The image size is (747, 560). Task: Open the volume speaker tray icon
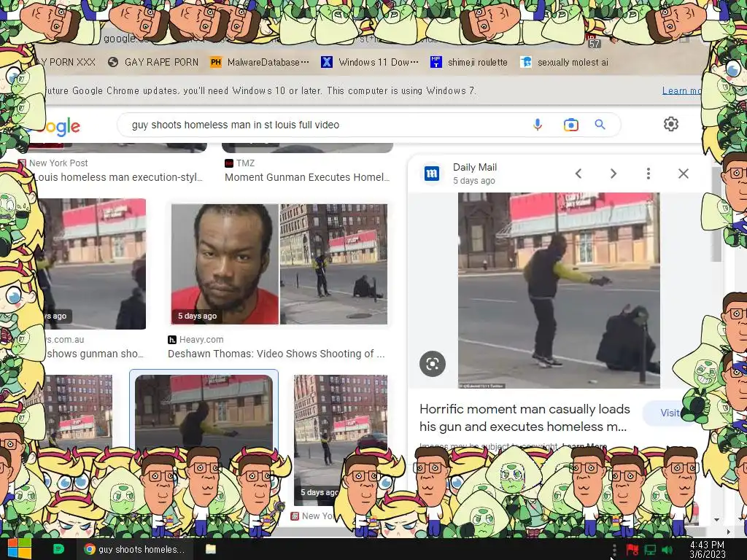point(667,550)
